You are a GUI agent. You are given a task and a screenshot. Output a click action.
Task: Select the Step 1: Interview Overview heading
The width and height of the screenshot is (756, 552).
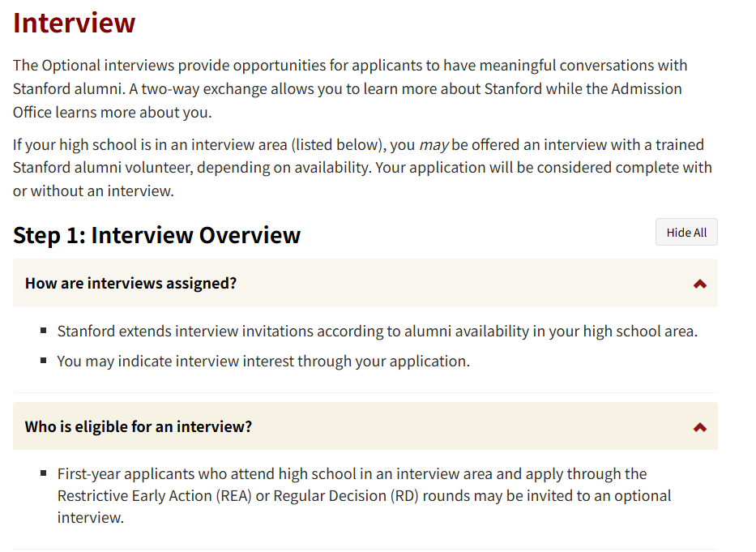point(156,235)
